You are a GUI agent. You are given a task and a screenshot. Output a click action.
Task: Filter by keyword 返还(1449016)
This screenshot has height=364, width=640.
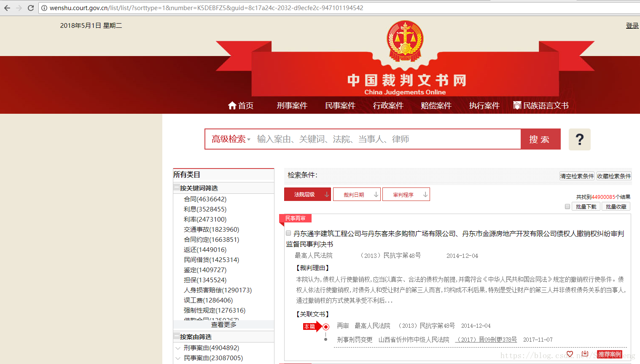[205, 250]
